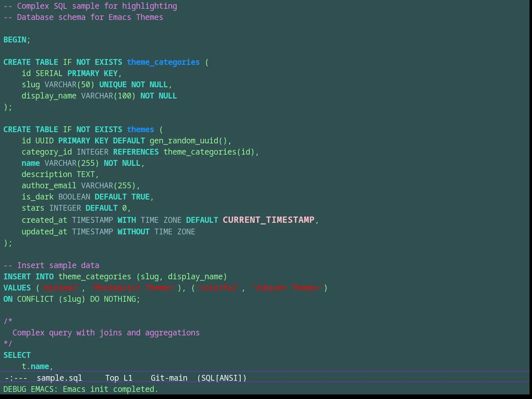Click the comment closing */ marker
532x399 pixels.
coord(8,344)
